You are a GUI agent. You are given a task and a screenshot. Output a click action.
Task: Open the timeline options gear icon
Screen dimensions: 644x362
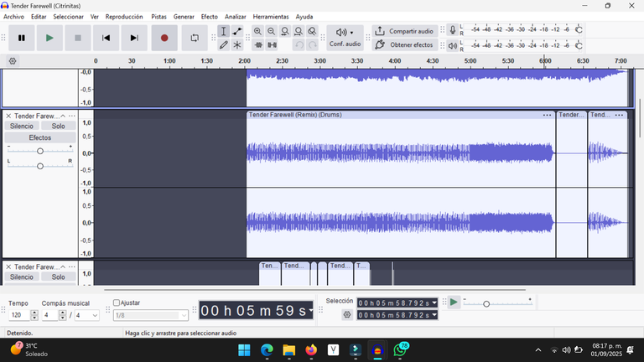coord(13,61)
